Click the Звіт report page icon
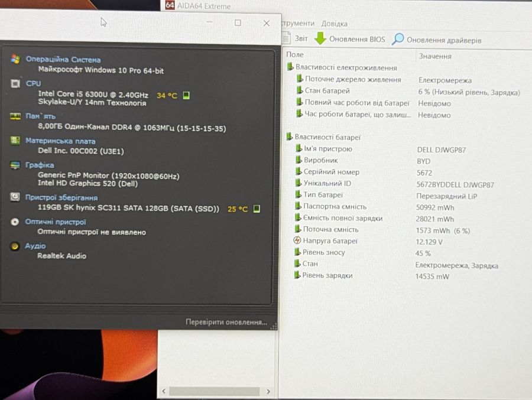This screenshot has width=532, height=400. [x=287, y=38]
